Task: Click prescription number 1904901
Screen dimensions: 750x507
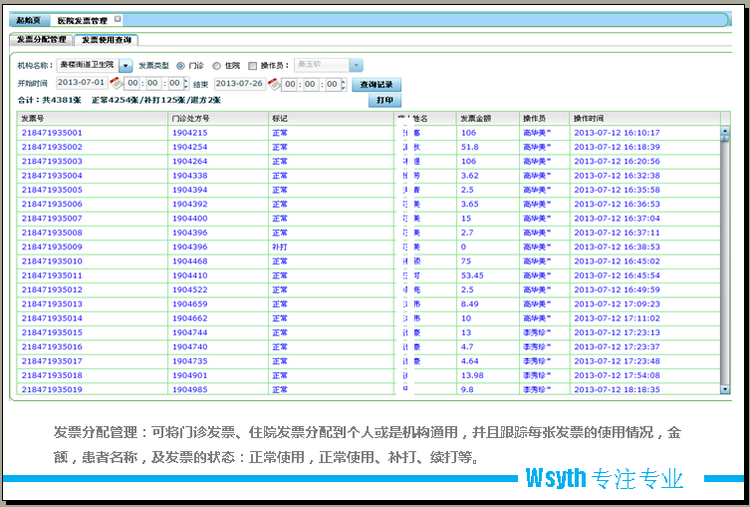Action: [x=190, y=375]
